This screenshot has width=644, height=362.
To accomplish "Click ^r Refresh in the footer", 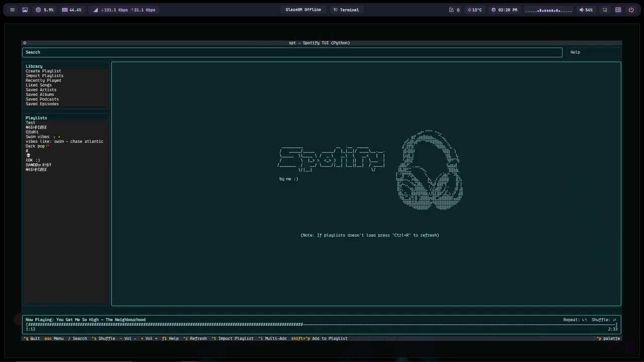I will point(195,338).
